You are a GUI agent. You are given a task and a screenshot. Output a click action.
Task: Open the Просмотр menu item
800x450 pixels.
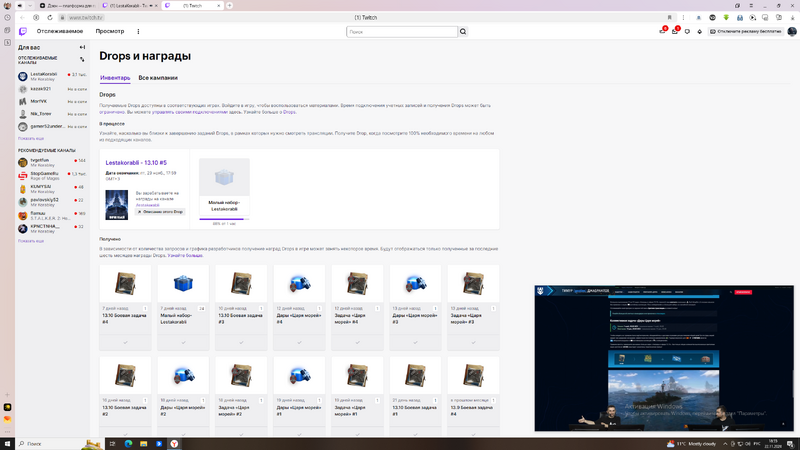point(110,31)
